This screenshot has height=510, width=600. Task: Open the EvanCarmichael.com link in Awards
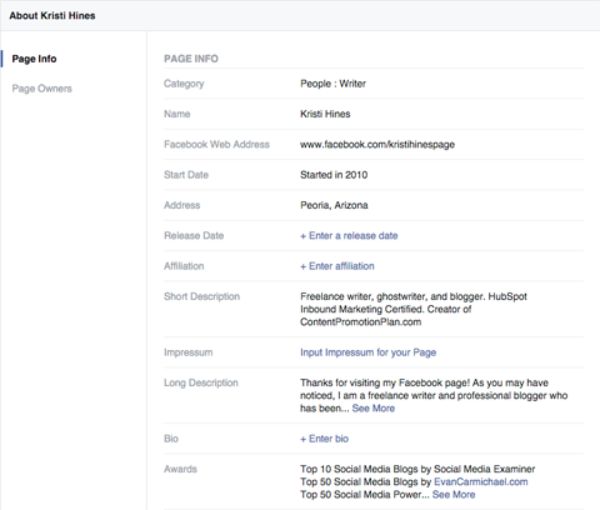478,482
